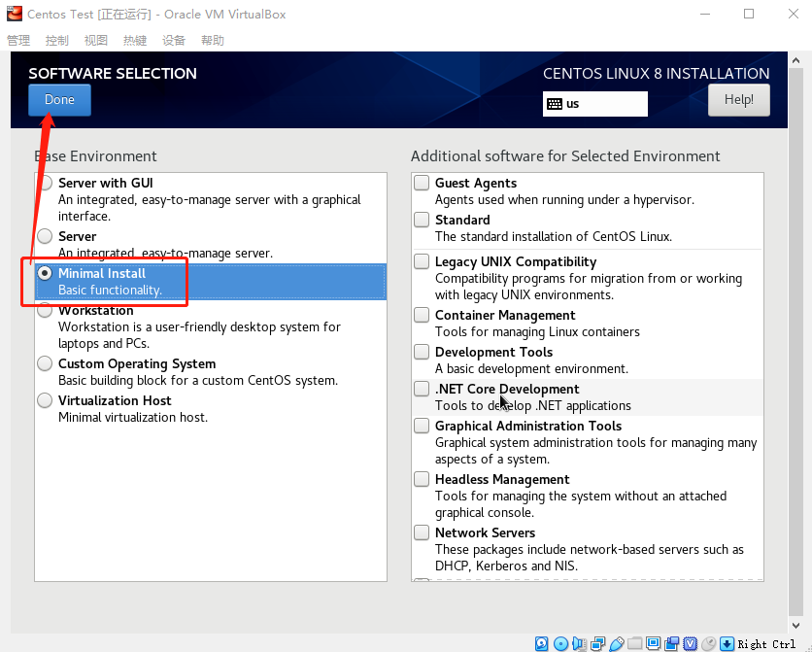This screenshot has width=812, height=652.
Task: Enable the Development Tools checkbox
Action: point(422,352)
